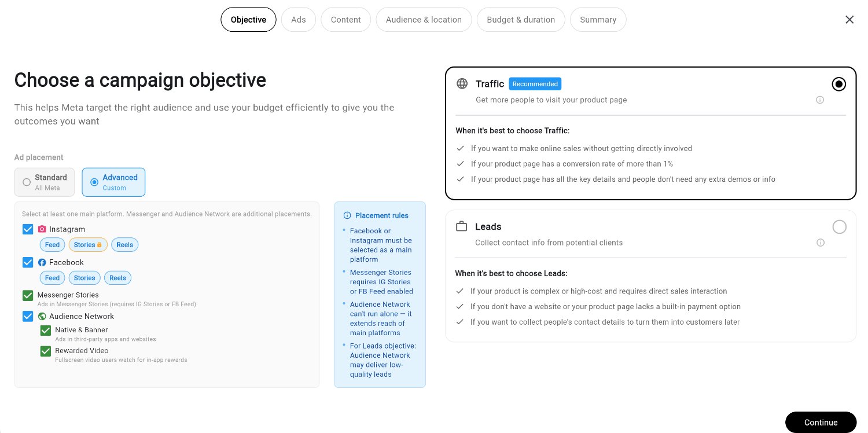Click the 'make online sales' Traffic bullet

click(x=581, y=148)
